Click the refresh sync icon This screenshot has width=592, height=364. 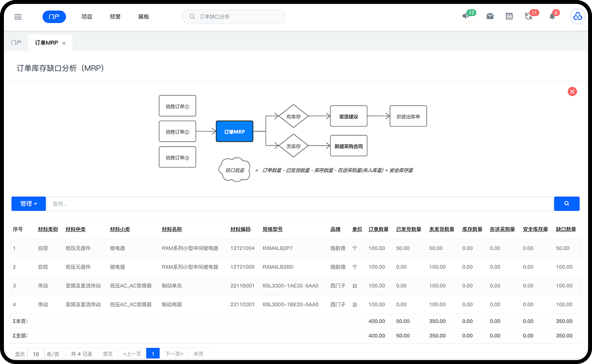pyautogui.click(x=528, y=16)
